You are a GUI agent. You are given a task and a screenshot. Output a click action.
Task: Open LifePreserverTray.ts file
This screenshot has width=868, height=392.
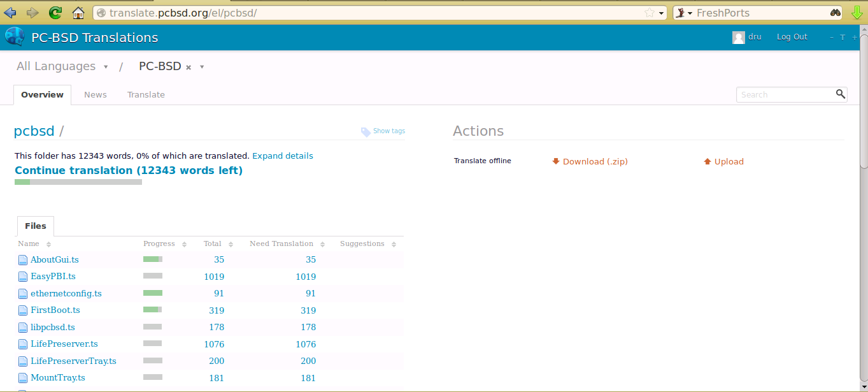(73, 361)
